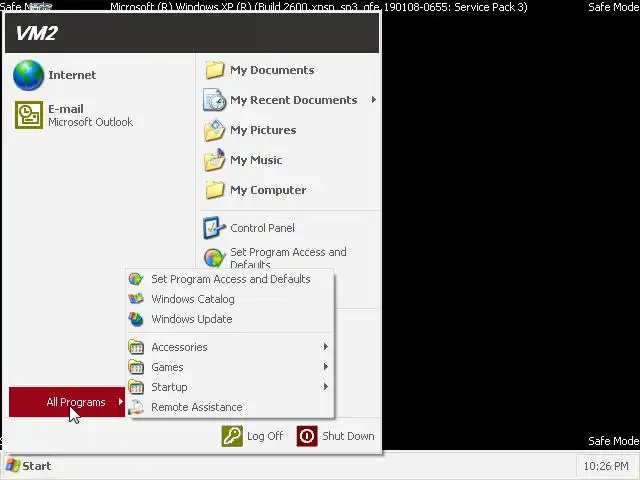The height and width of the screenshot is (480, 640).
Task: Click the Windows flag logo on Start
Action: click(x=13, y=466)
